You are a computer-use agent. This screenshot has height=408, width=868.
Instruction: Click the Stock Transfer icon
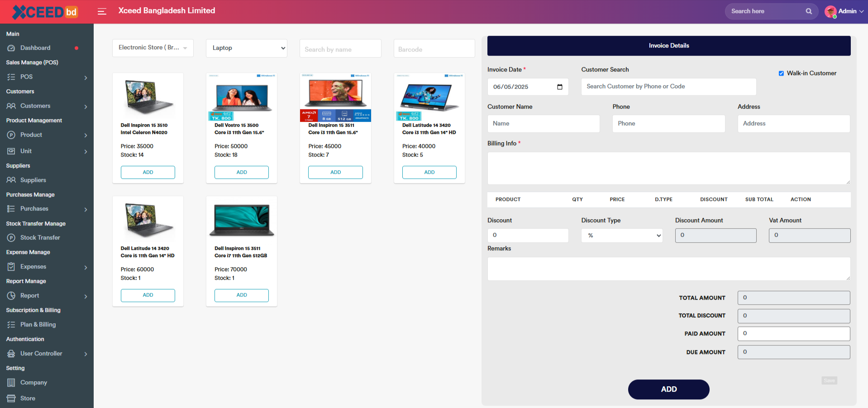click(11, 238)
